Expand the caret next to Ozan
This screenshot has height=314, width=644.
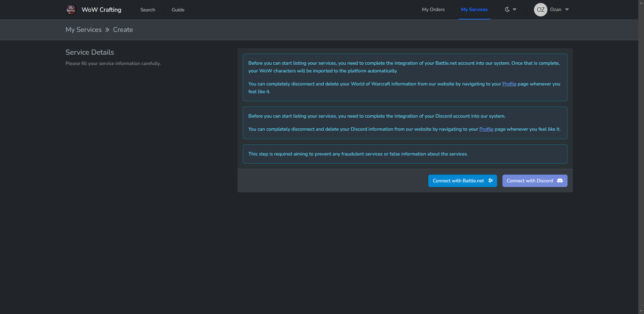pos(567,9)
